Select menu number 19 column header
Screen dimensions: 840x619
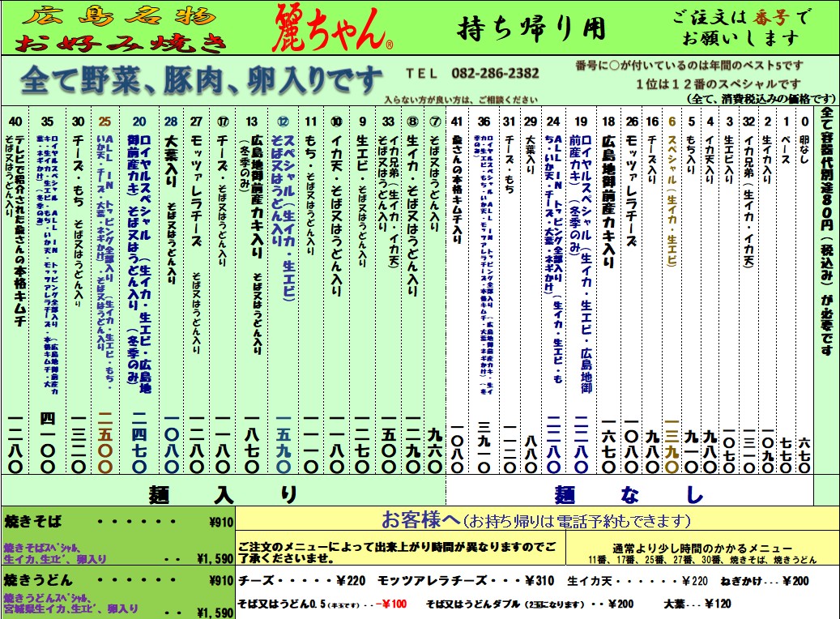(x=582, y=122)
